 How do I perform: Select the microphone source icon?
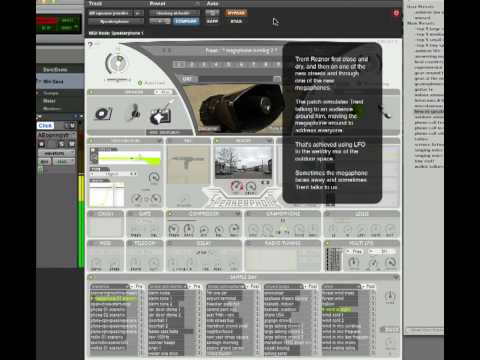[x=134, y=113]
